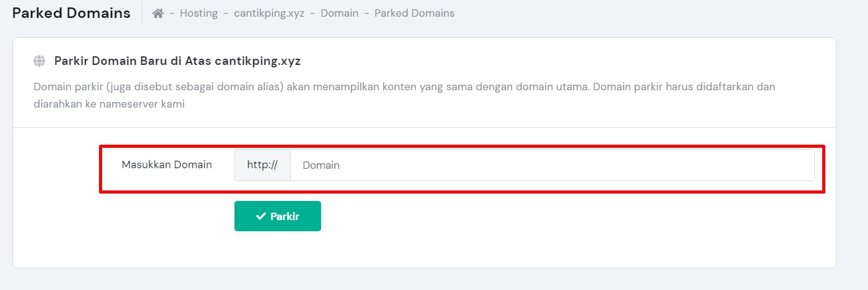Click the dash separator after the home icon

coord(171,13)
